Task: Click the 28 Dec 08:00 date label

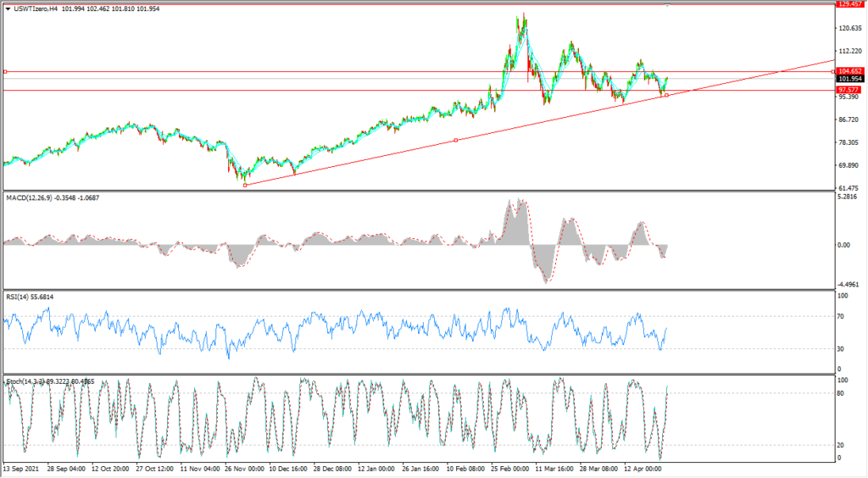Action: click(x=332, y=469)
